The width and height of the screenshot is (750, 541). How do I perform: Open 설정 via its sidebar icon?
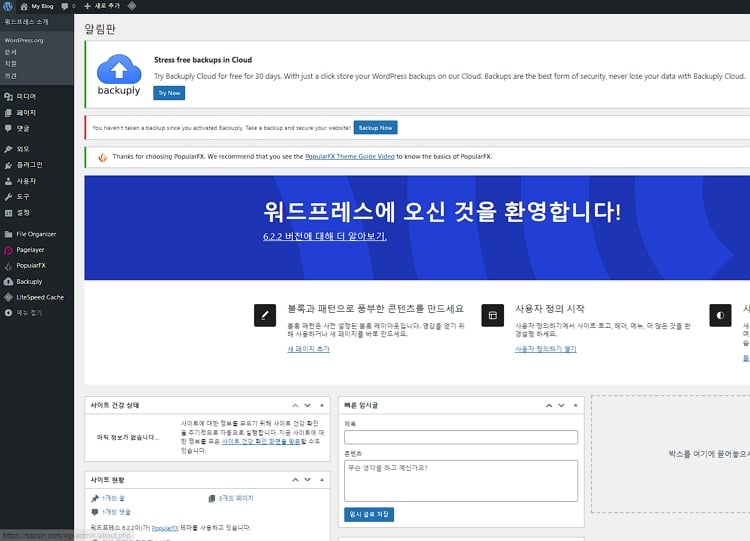tap(8, 213)
